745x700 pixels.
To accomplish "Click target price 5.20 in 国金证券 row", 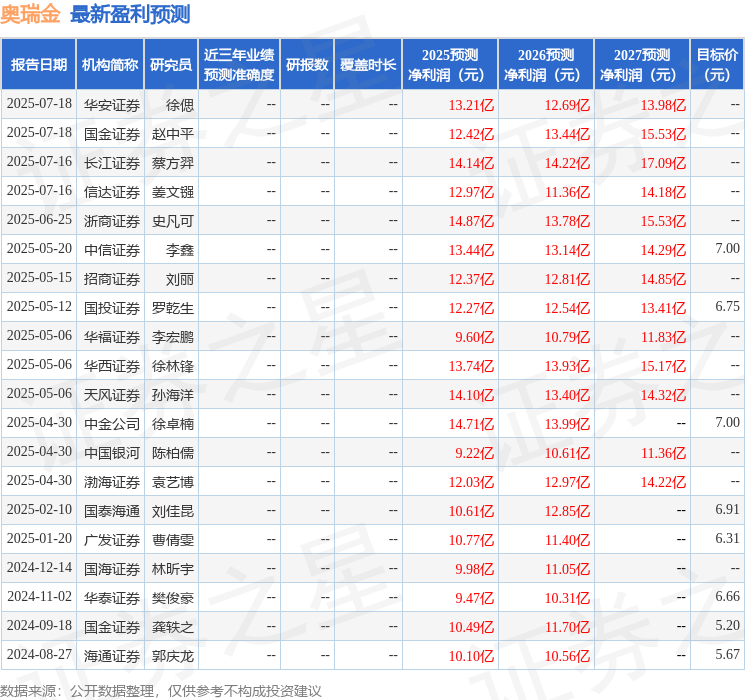I will coord(727,626).
